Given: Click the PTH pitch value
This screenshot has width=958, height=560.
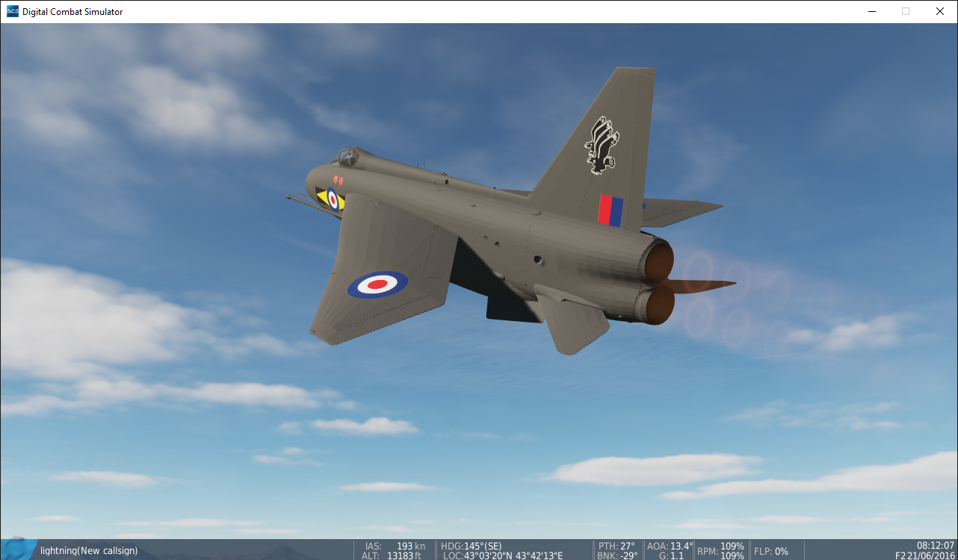Looking at the screenshot, I should (x=616, y=546).
